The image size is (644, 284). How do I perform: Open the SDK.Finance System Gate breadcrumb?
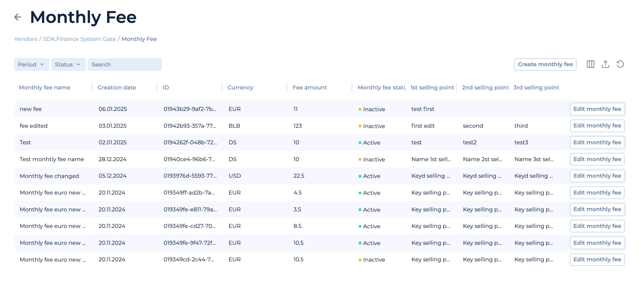(80, 39)
